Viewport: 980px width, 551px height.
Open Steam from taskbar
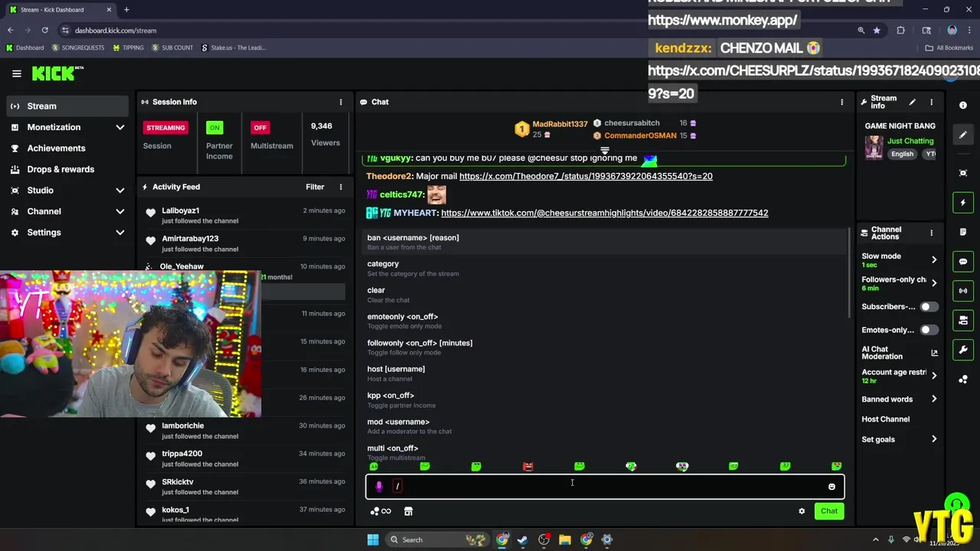pyautogui.click(x=522, y=540)
